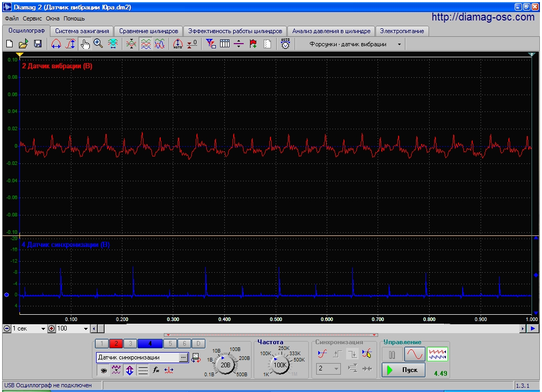Click the zero level reset icon

pyautogui.click(x=192, y=44)
